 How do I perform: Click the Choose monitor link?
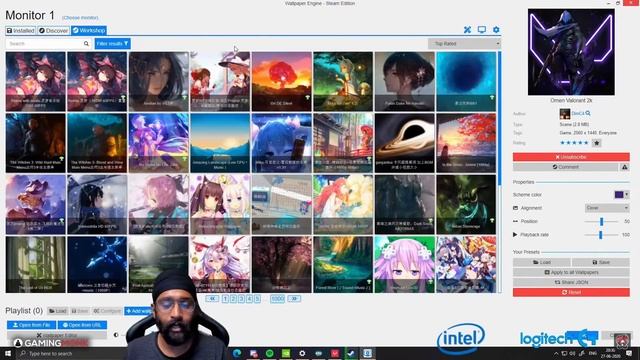coord(80,18)
